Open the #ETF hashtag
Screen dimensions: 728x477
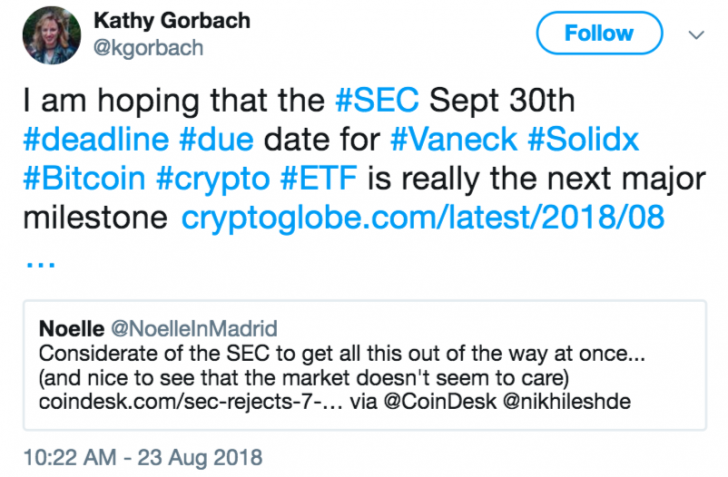pos(319,178)
